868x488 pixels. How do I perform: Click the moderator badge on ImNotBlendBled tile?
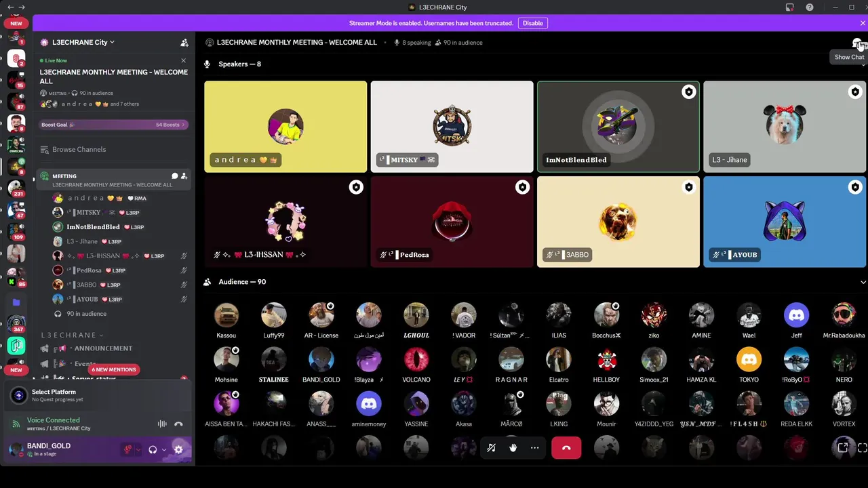(x=688, y=92)
